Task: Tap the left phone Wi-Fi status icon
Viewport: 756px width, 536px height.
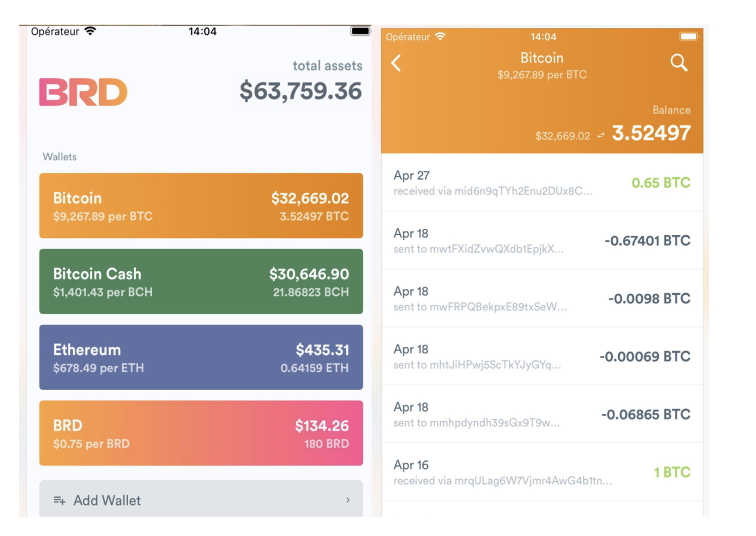Action: click(x=91, y=31)
